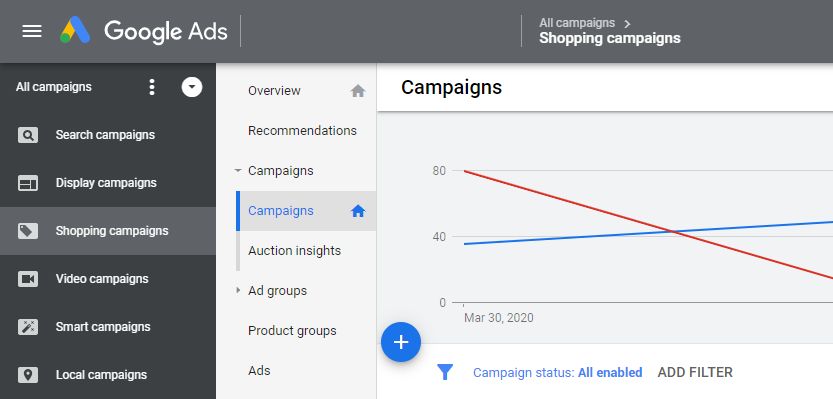Click the 40 y-axis value
Image resolution: width=833 pixels, height=399 pixels.
[x=439, y=237]
